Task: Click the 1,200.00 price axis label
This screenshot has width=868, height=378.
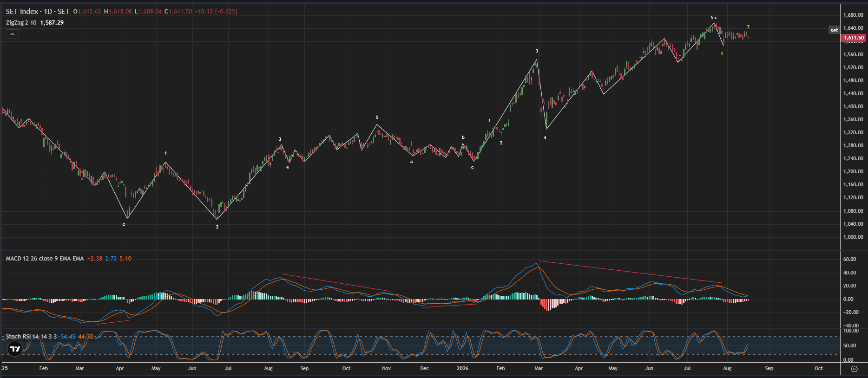Action: (x=853, y=171)
